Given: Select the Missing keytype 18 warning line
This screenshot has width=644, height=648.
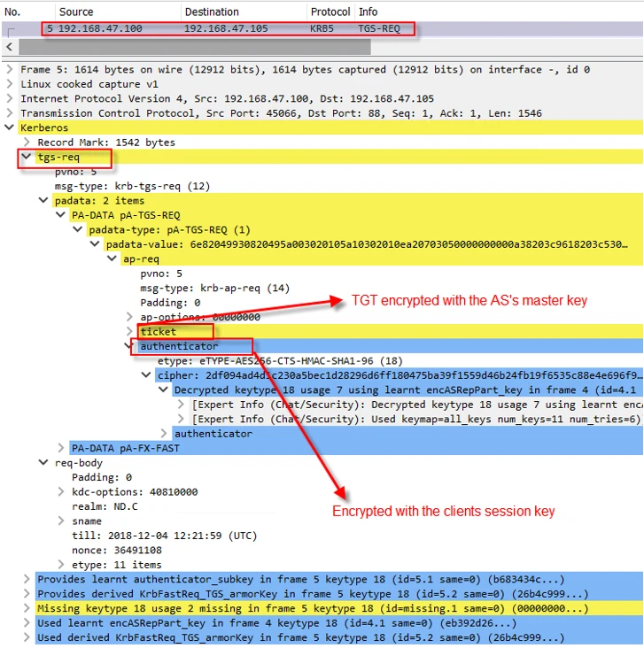Looking at the screenshot, I should (x=310, y=609).
